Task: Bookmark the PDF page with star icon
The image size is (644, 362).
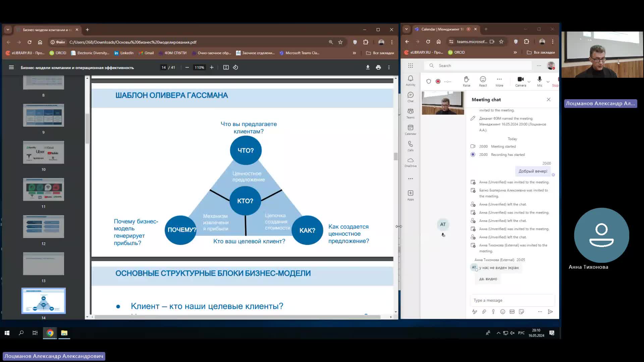Action: [x=340, y=42]
